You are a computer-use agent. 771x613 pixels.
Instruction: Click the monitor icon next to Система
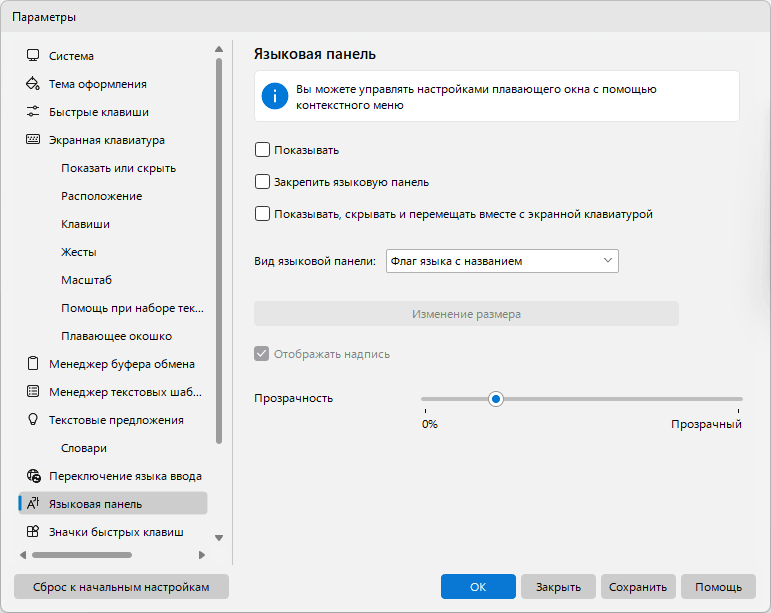(x=33, y=56)
